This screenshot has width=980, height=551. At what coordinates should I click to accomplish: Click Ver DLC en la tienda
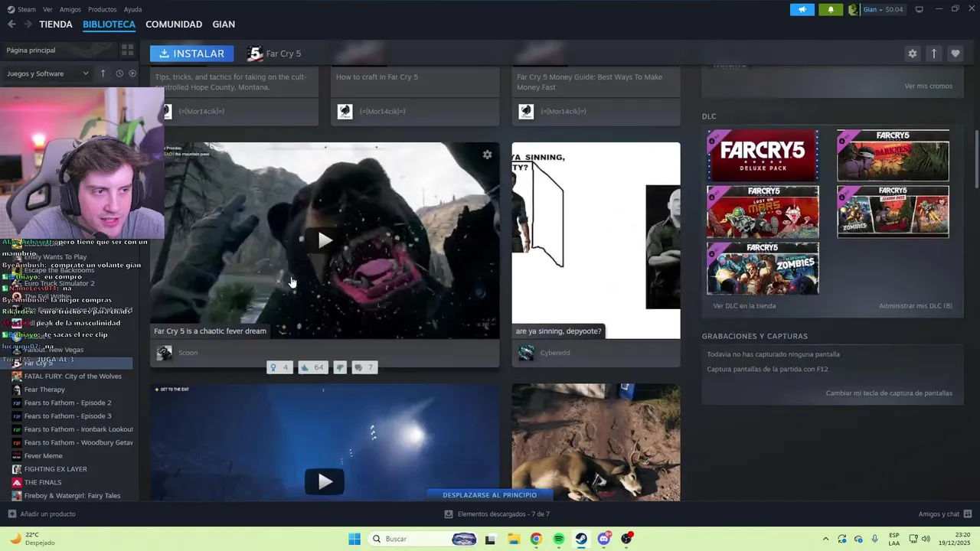[744, 305]
